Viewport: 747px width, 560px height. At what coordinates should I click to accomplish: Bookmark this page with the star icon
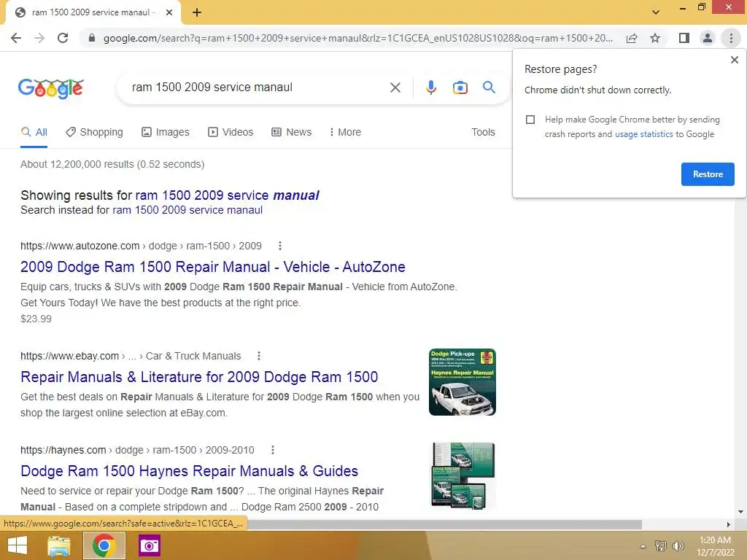655,38
